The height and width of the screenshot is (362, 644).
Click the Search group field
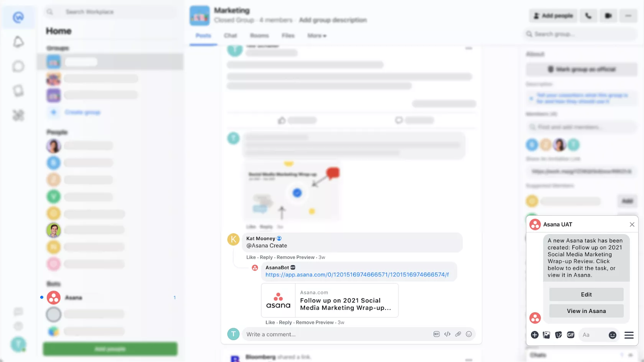tap(580, 34)
